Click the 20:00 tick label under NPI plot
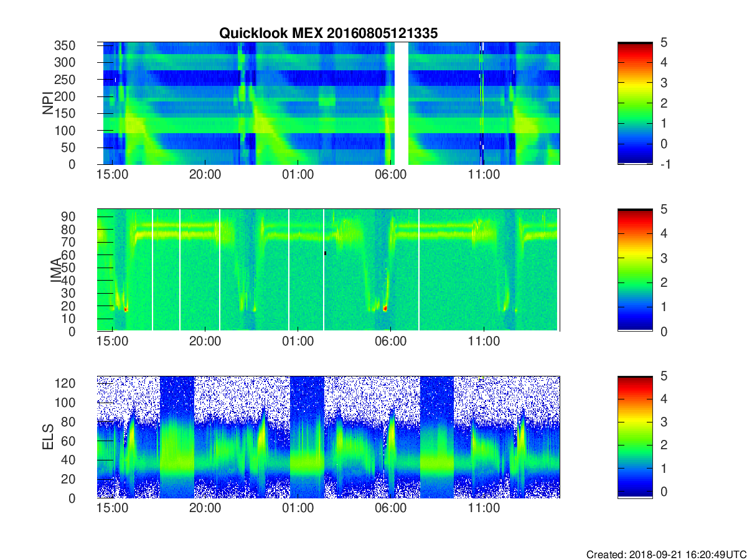Screen dimensions: 747x560 click(x=205, y=175)
